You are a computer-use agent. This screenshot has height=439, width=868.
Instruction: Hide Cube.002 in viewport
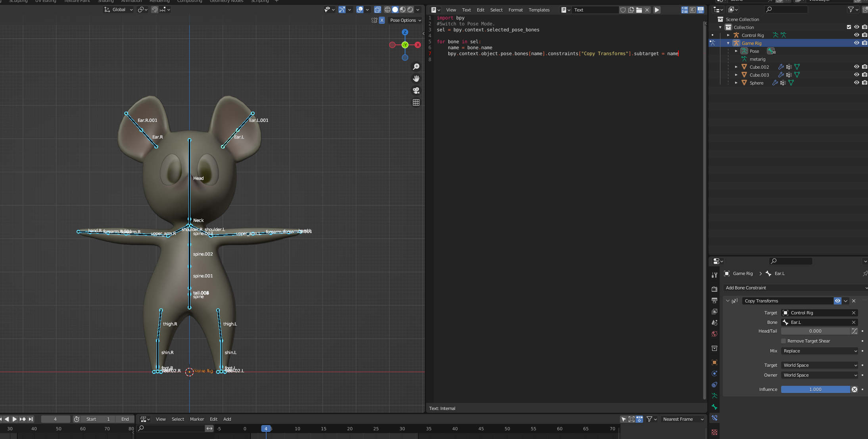click(856, 67)
